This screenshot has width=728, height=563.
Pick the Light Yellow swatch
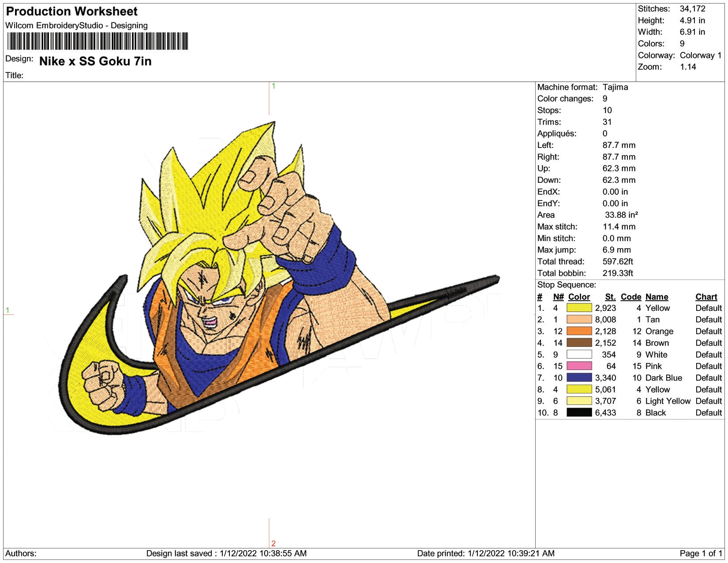pos(579,401)
